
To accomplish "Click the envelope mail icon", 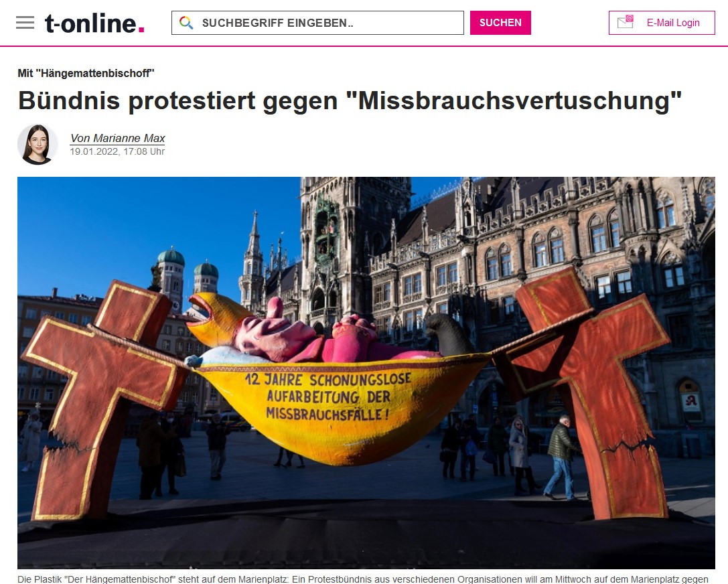I will coord(625,22).
